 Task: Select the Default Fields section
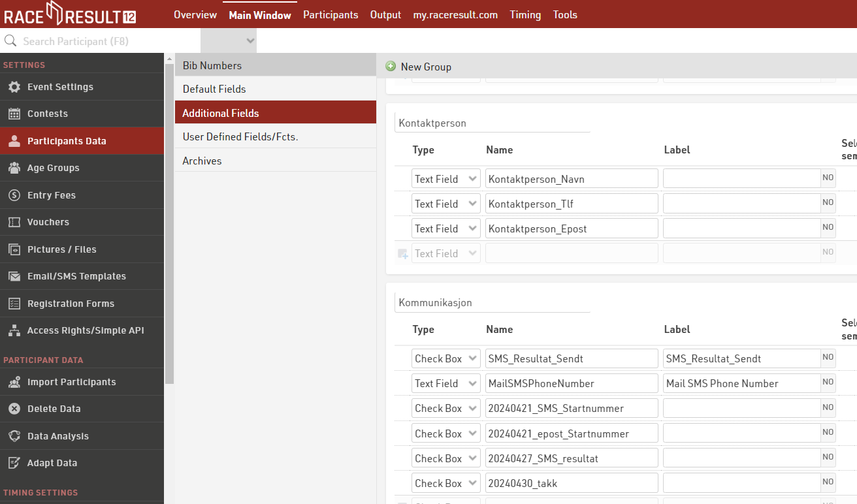point(276,89)
